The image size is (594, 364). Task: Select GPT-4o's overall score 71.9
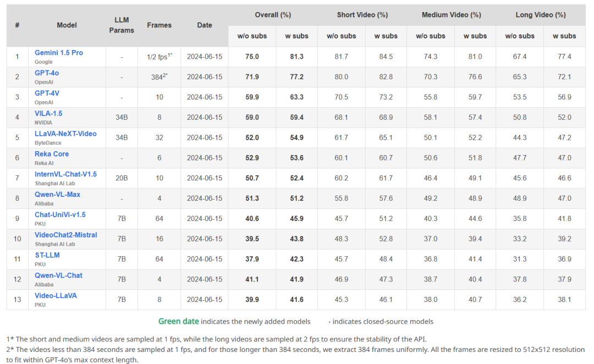coord(252,77)
